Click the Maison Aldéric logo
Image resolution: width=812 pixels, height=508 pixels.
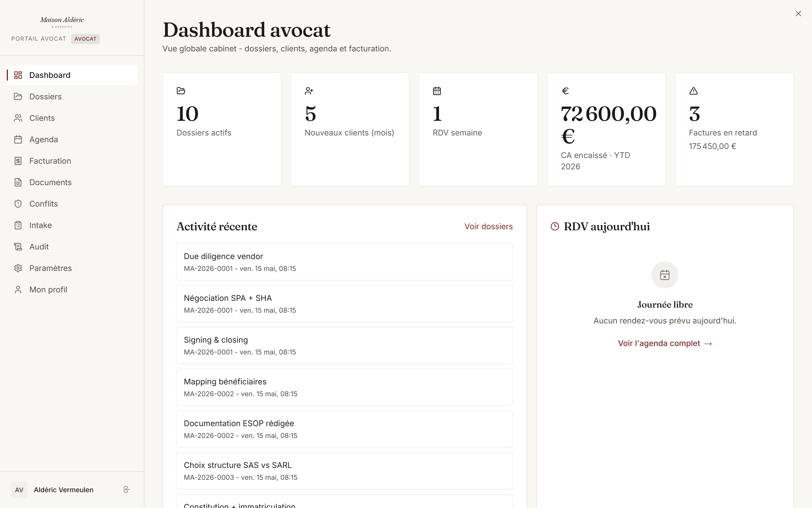click(62, 22)
